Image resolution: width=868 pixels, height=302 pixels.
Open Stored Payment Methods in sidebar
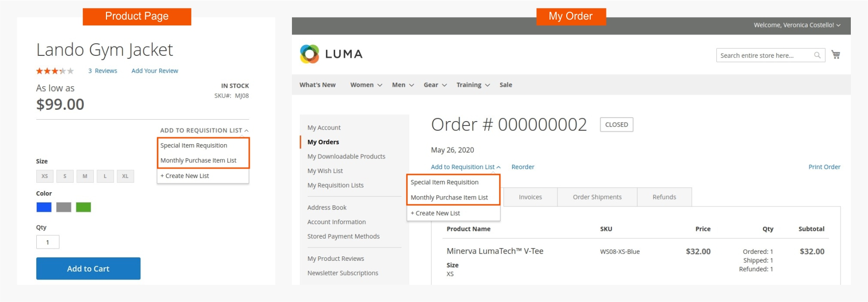343,236
